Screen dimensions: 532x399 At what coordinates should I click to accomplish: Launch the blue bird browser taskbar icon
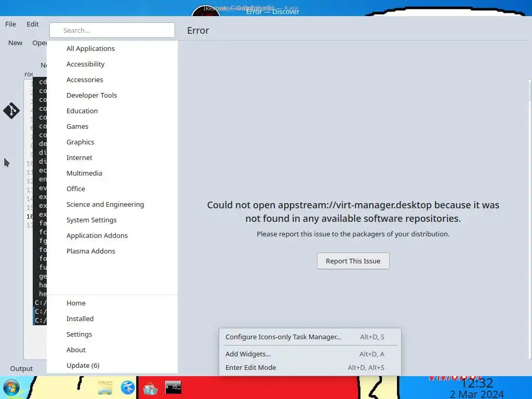128,388
